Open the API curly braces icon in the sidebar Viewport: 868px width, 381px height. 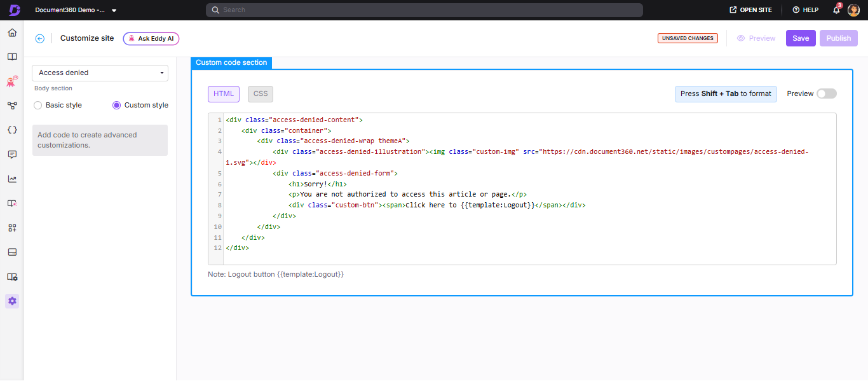click(12, 130)
